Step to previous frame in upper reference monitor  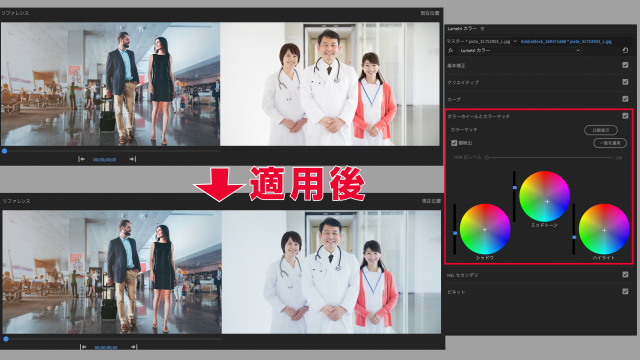coord(81,159)
